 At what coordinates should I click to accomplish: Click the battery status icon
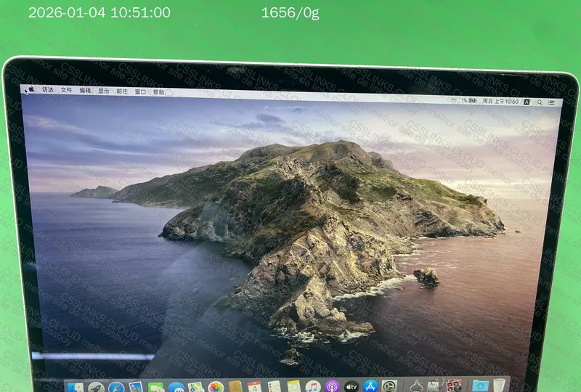pyautogui.click(x=473, y=100)
